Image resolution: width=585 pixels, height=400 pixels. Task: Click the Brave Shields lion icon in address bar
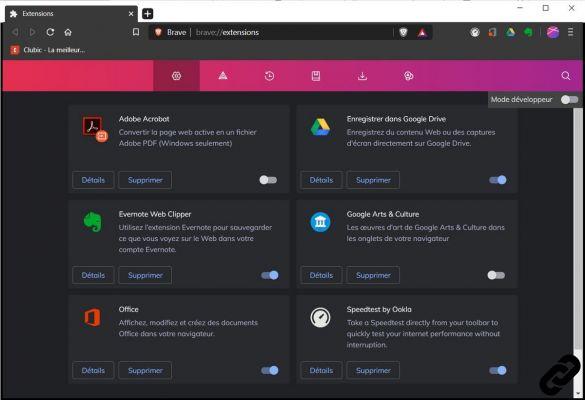coord(403,32)
